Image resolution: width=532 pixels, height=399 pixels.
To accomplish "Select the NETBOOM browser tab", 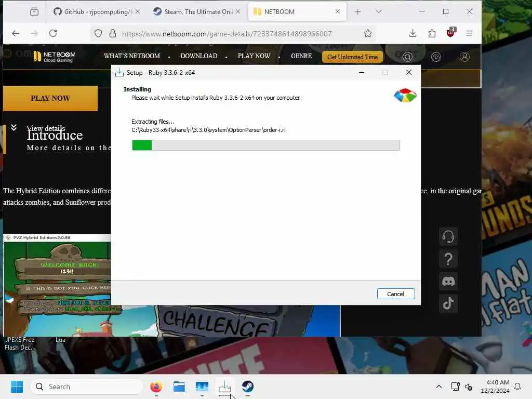I will 297,11.
